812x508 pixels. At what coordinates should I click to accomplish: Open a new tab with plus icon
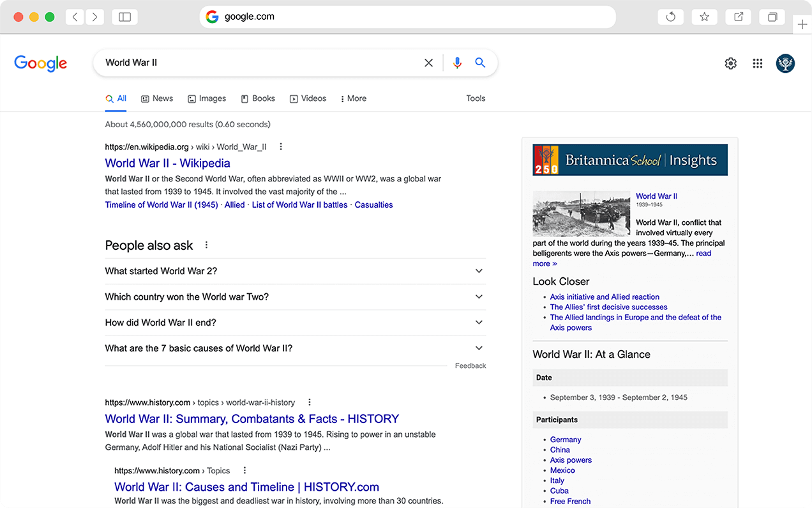802,24
